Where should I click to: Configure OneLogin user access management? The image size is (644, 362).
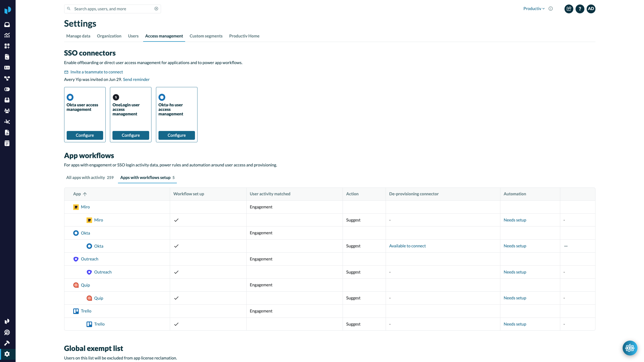(131, 135)
